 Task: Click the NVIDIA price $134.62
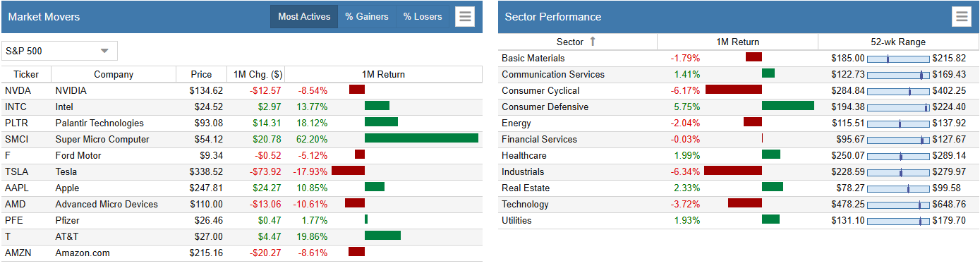[206, 90]
